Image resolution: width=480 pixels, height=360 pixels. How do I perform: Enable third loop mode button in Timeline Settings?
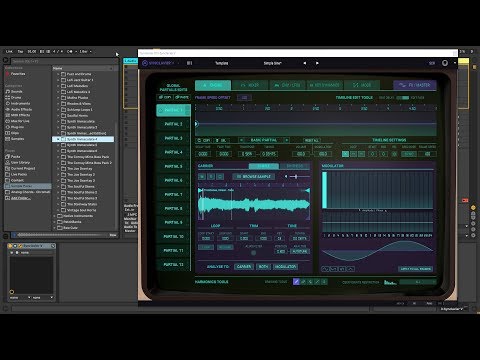[x=361, y=154]
